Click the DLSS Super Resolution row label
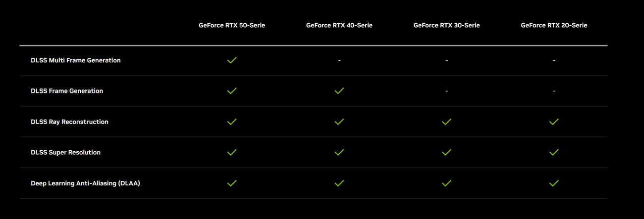This screenshot has width=644, height=219. click(65, 152)
